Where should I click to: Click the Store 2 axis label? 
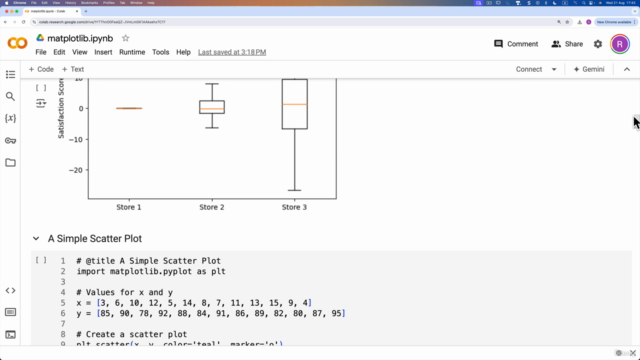(211, 207)
